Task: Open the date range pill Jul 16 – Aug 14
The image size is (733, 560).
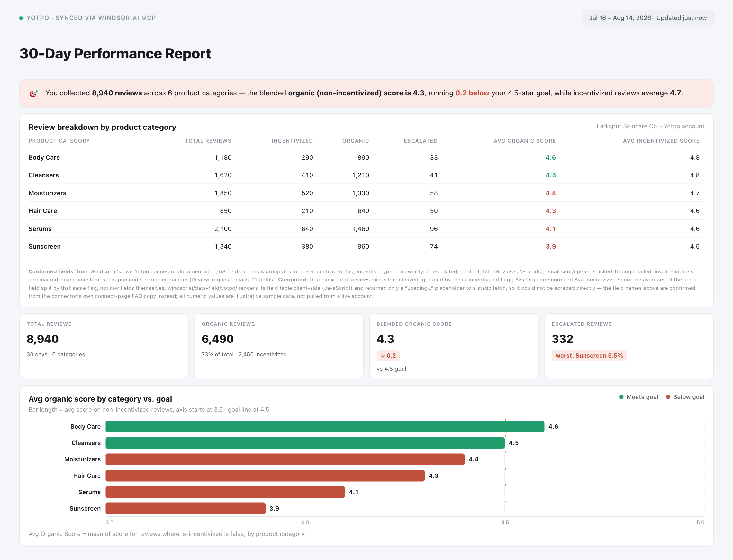Action: [x=647, y=18]
